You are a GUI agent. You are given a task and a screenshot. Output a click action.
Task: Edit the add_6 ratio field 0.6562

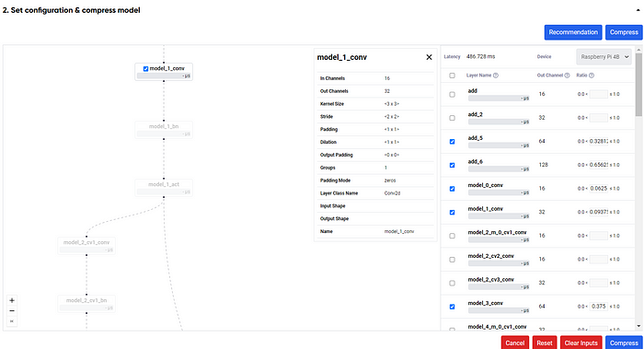598,165
